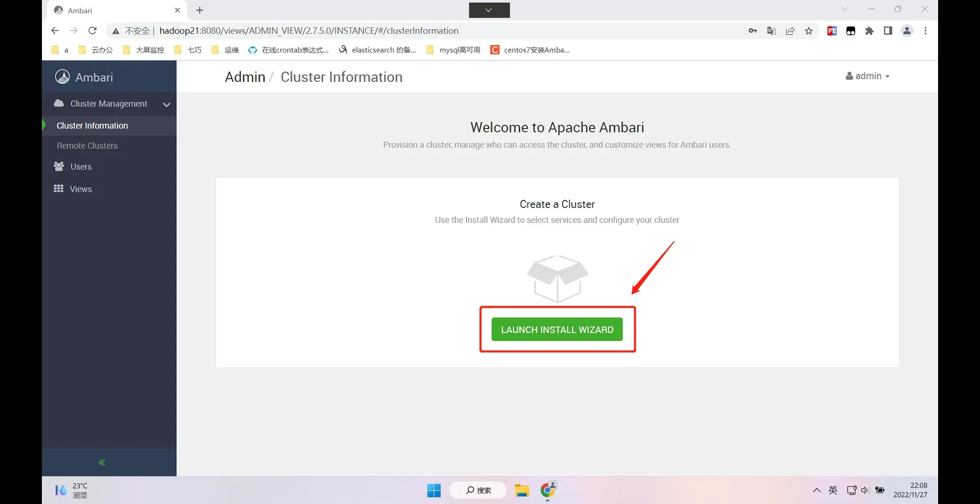Click the browser reload icon
Screen dimensions: 980x504
point(93,31)
